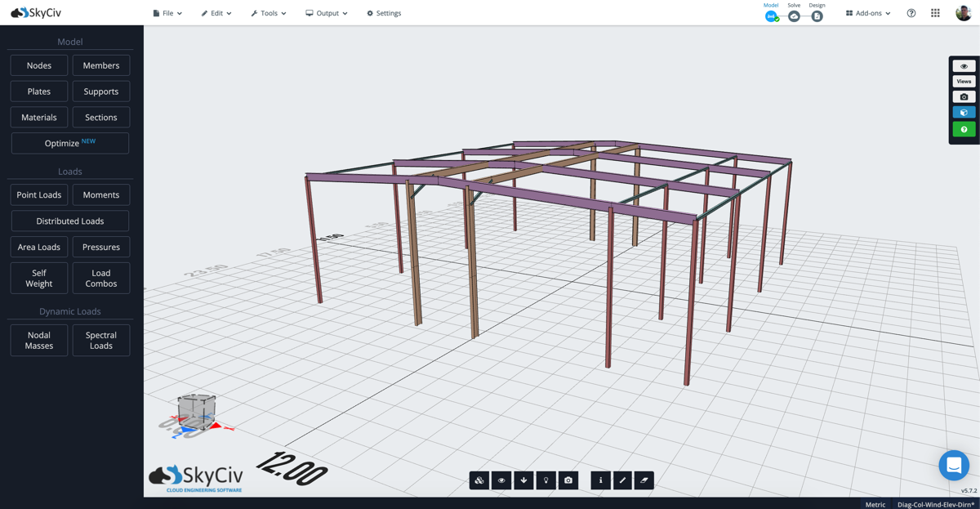Click the camera screenshot icon in the bottom toolbar
The width and height of the screenshot is (980, 509).
(568, 480)
